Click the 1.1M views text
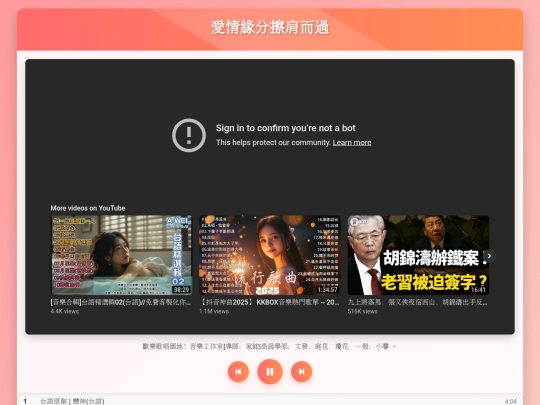This screenshot has width=540, height=405. click(x=214, y=311)
